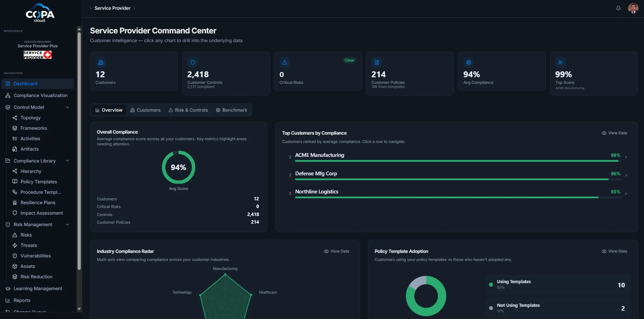Click the Topology sidebar icon
This screenshot has width=644, height=319.
(15, 118)
